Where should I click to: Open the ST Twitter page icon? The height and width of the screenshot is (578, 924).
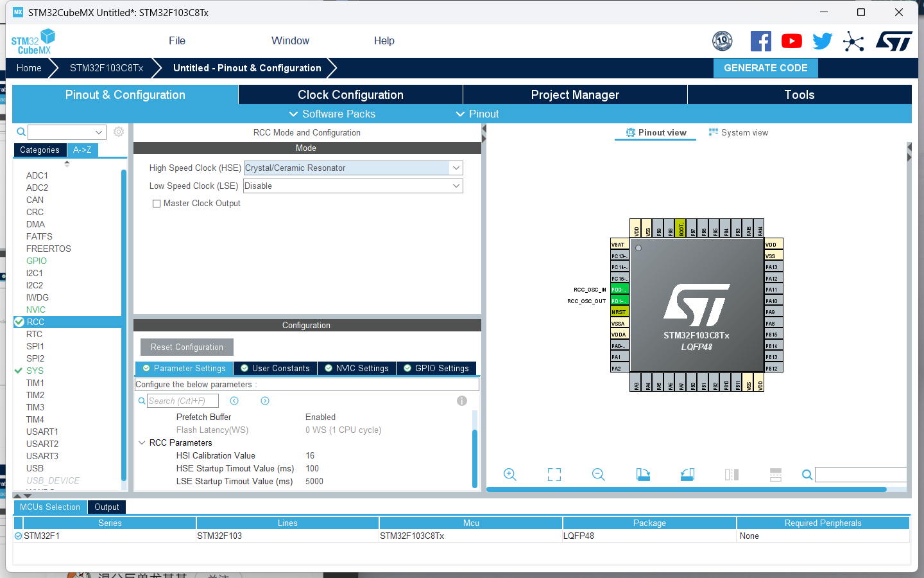click(x=823, y=41)
